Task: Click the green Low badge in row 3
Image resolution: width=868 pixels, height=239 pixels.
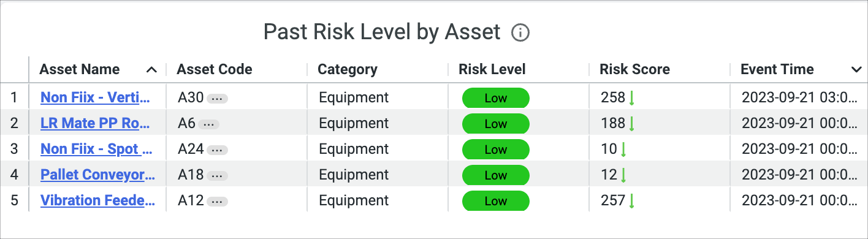Action: point(495,150)
